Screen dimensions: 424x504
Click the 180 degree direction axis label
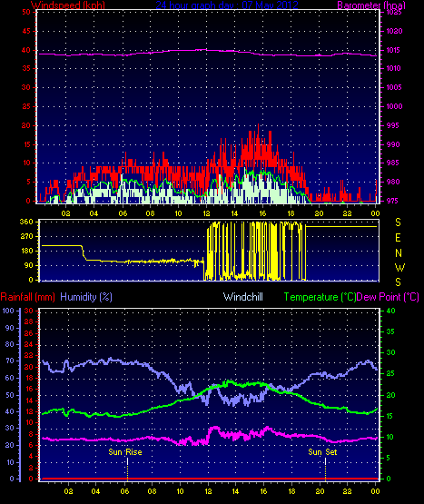click(26, 251)
